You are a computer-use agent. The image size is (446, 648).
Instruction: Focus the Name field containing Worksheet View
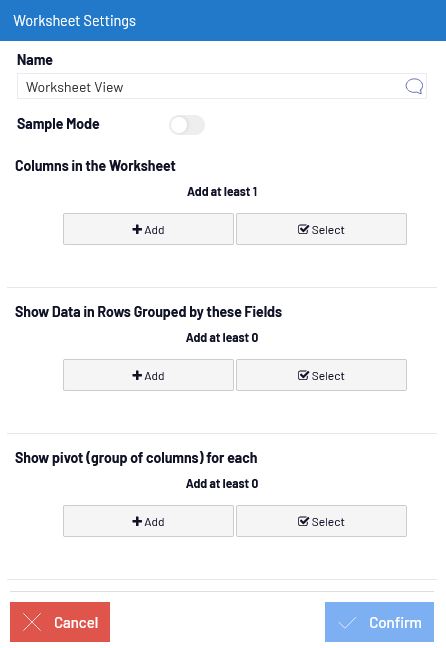(222, 86)
